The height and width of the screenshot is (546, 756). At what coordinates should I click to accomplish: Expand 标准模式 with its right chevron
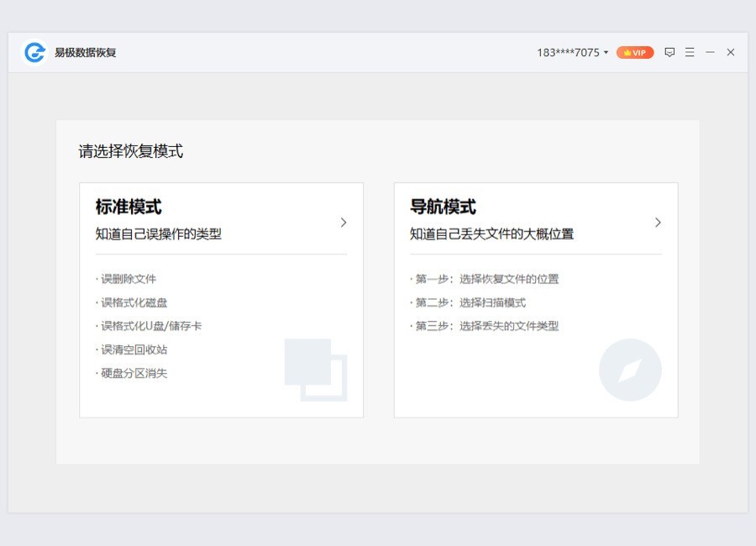(x=344, y=223)
